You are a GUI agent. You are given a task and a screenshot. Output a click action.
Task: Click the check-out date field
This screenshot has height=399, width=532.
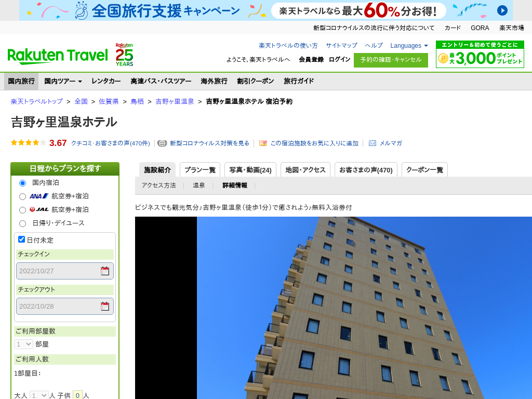pos(65,306)
